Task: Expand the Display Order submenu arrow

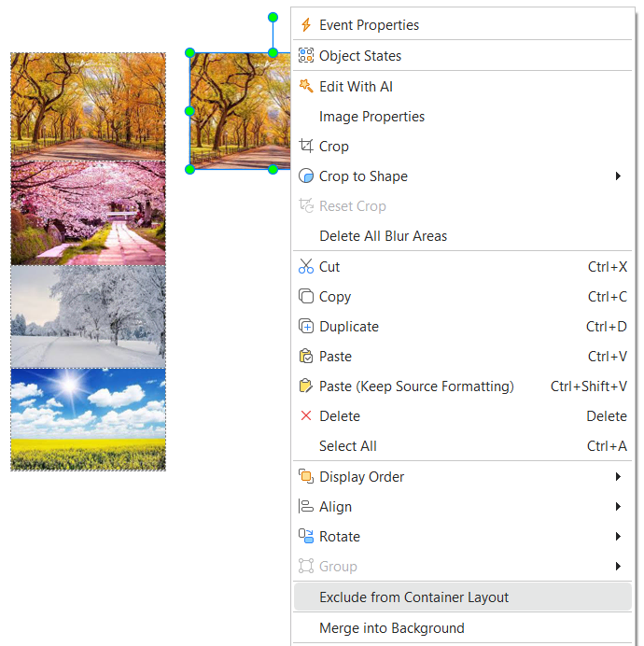Action: (618, 477)
